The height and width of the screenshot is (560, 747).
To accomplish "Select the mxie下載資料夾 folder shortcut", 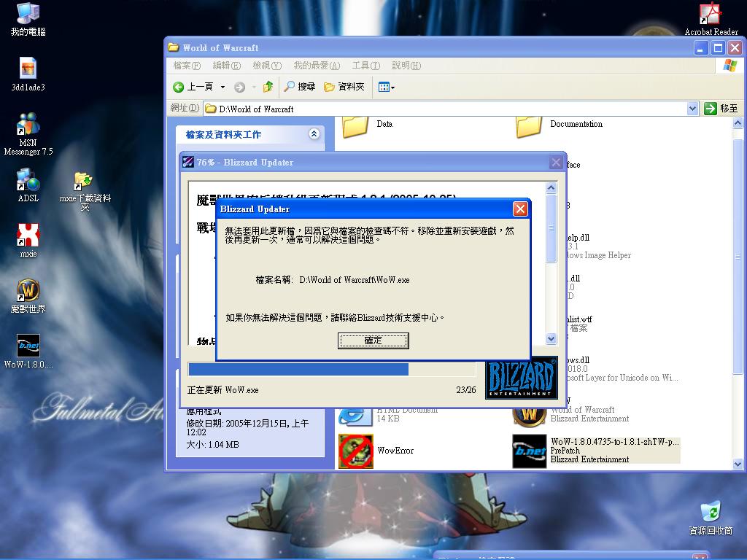I will (85, 191).
